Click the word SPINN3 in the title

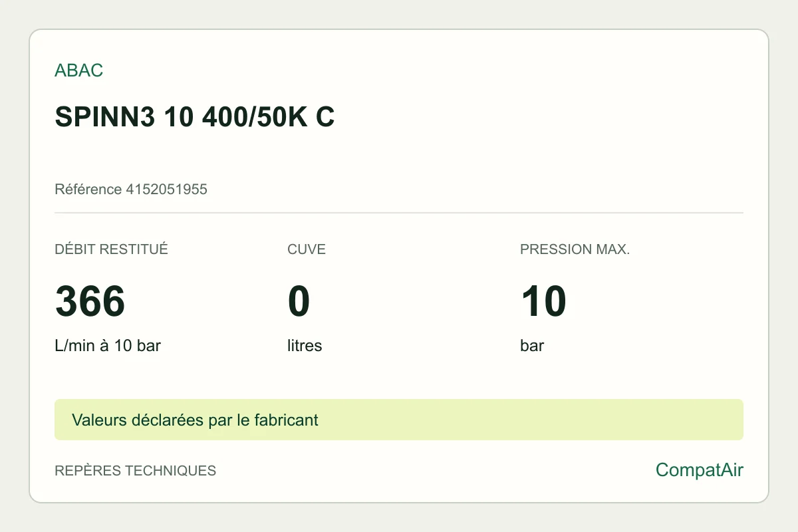pos(105,117)
